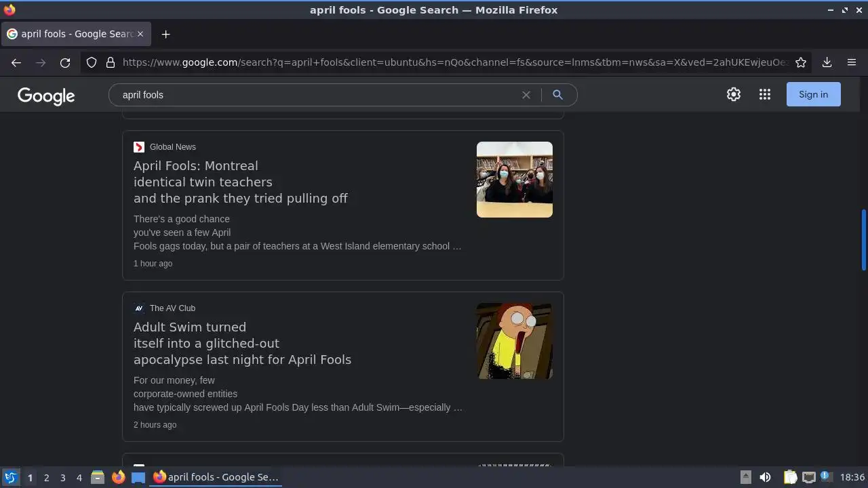Open Google quick settings gear
Viewport: 868px width, 488px height.
click(x=734, y=94)
